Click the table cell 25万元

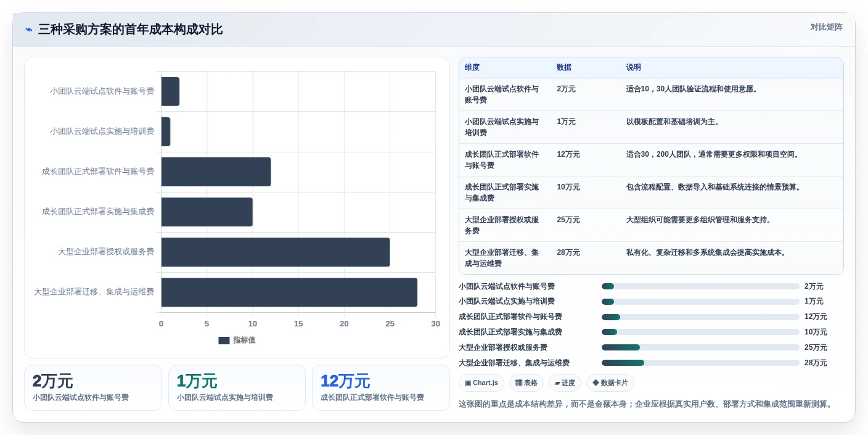tap(568, 220)
